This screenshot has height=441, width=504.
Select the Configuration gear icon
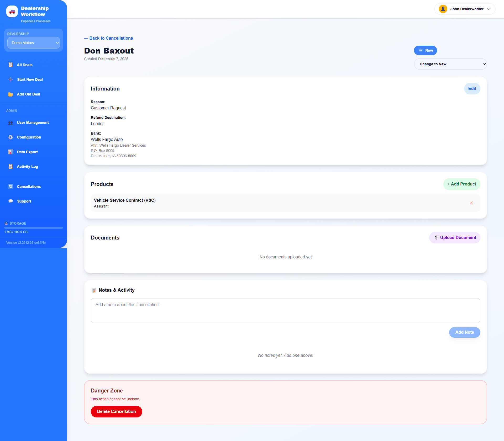pyautogui.click(x=10, y=137)
